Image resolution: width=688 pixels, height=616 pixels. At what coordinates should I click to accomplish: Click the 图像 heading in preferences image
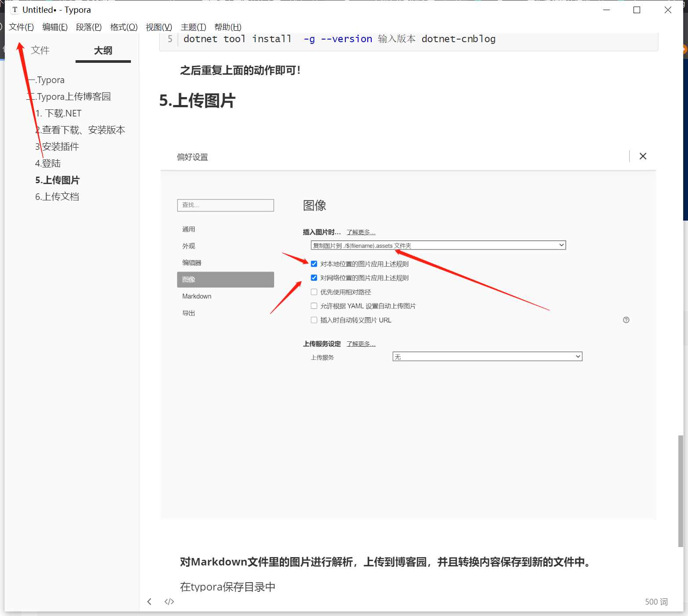tap(315, 206)
